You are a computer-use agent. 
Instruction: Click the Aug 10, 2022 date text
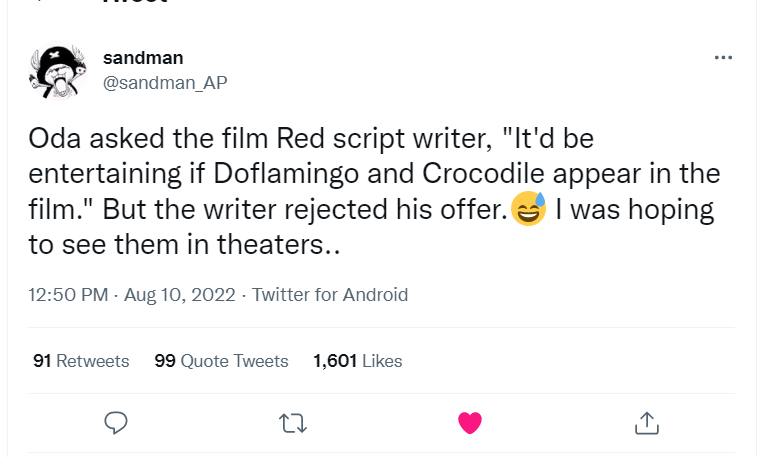pos(180,295)
